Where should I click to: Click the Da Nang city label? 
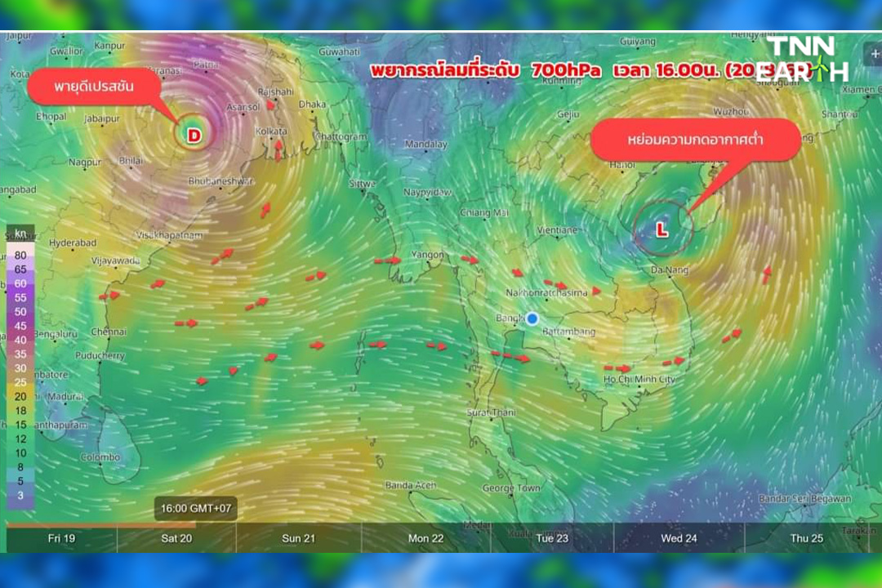670,270
